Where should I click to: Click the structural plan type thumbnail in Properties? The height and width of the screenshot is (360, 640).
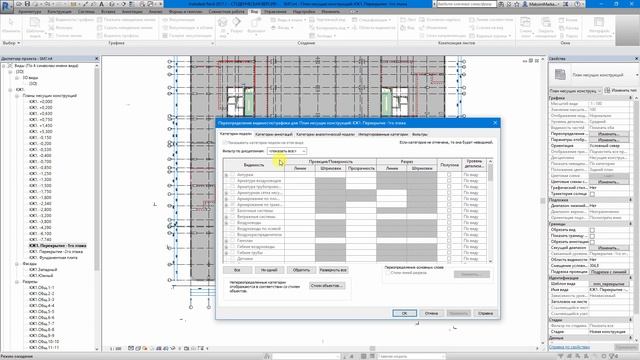pos(560,74)
